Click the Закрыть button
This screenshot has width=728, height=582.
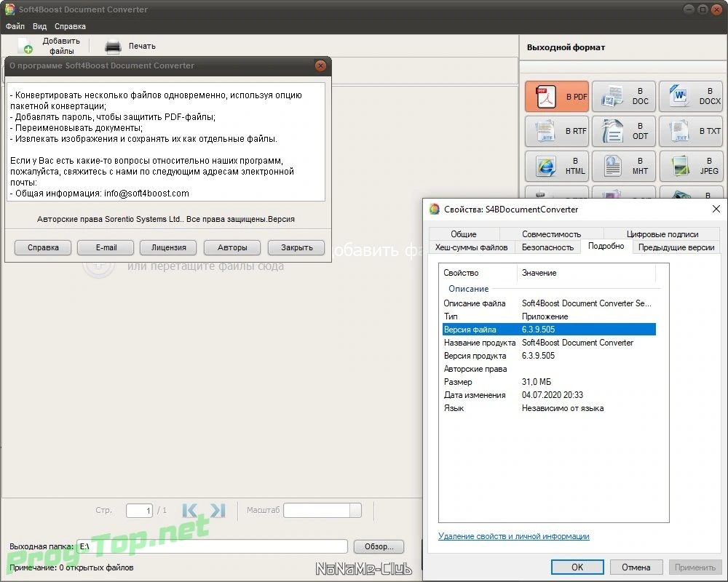tap(296, 248)
